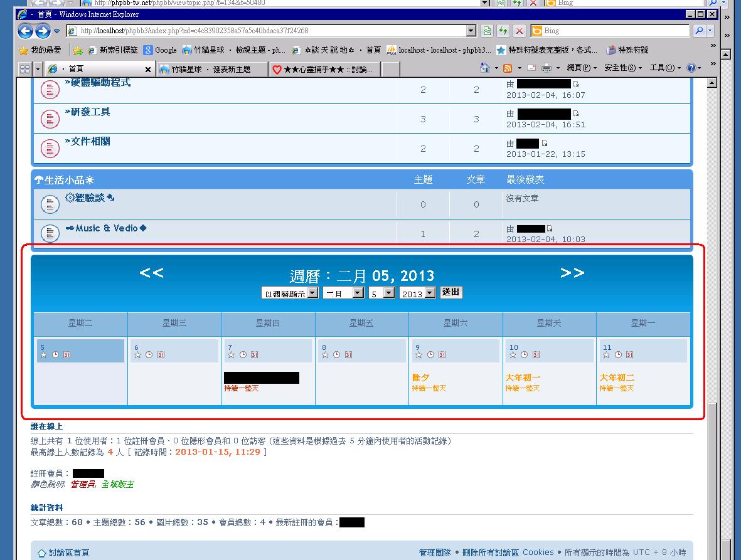Open the 大年初二 calendar event

tap(617, 378)
